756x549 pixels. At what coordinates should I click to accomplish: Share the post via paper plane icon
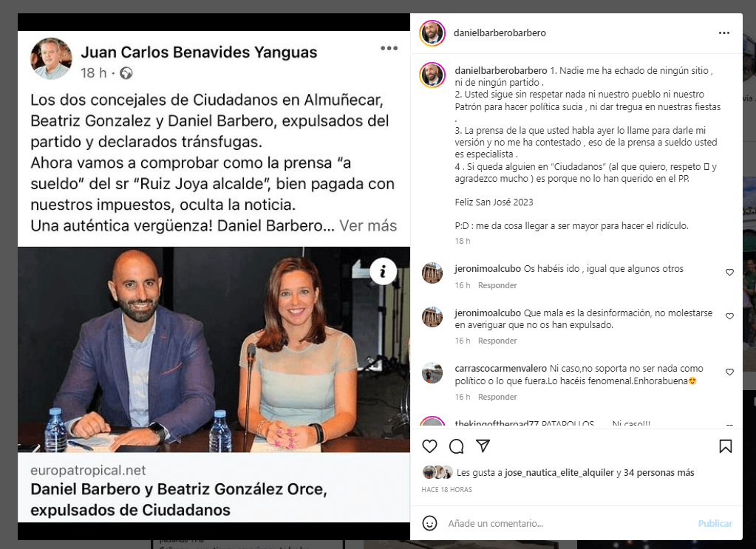coord(483,446)
